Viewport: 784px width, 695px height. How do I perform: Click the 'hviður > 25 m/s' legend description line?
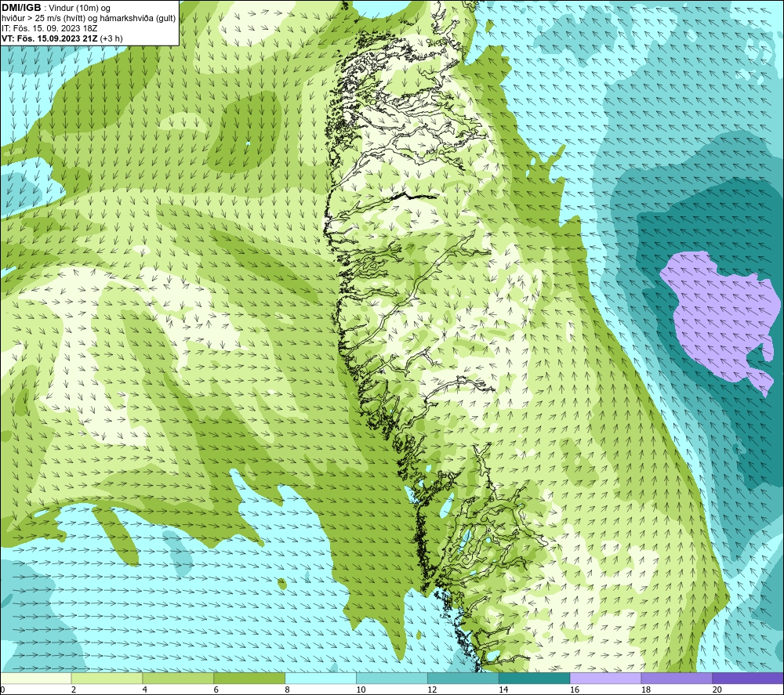coord(89,19)
